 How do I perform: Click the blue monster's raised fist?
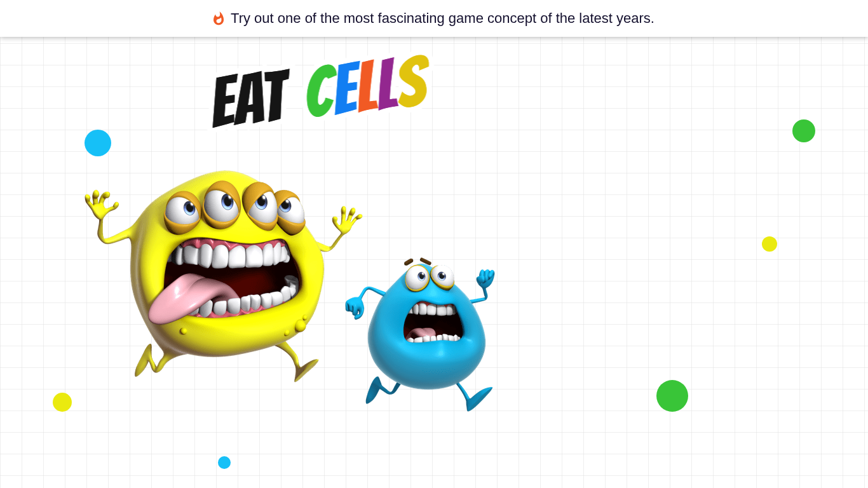click(486, 278)
